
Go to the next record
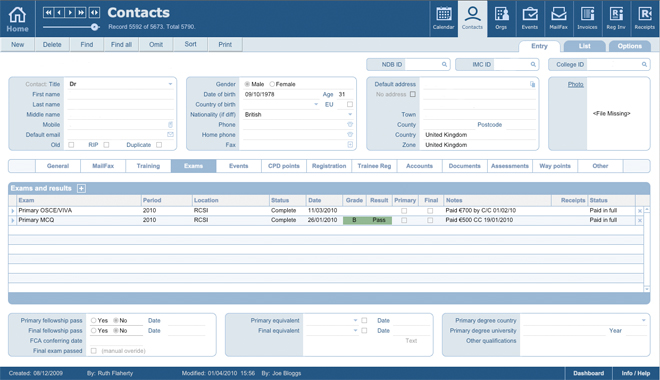70,13
